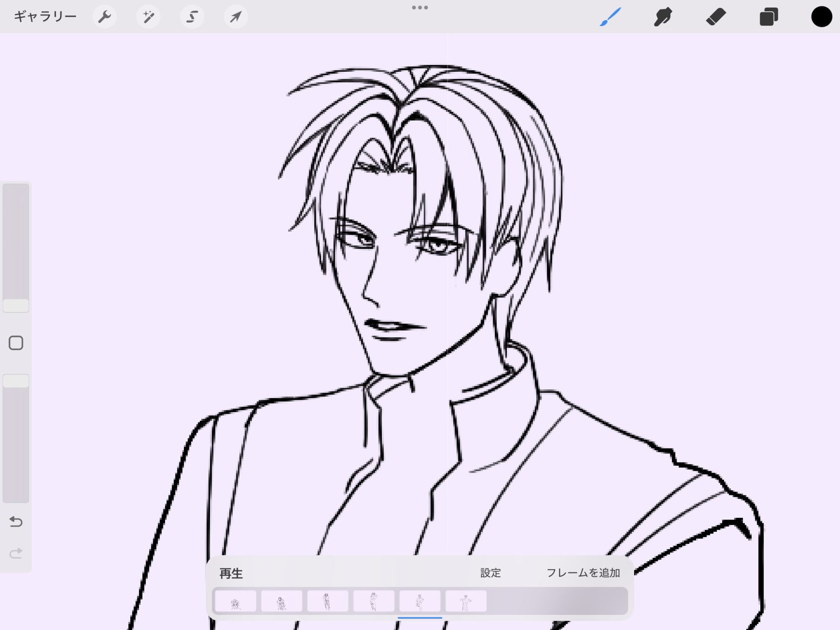Activate the Transform arrow tool
Viewport: 840px width, 630px height.
pos(236,17)
